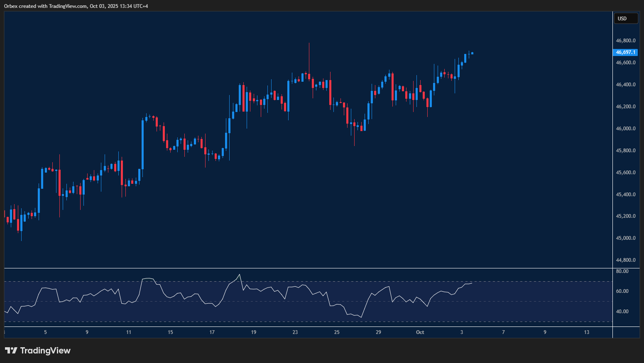Select the current price label 46,697.1
This screenshot has width=644, height=363.
pos(625,52)
